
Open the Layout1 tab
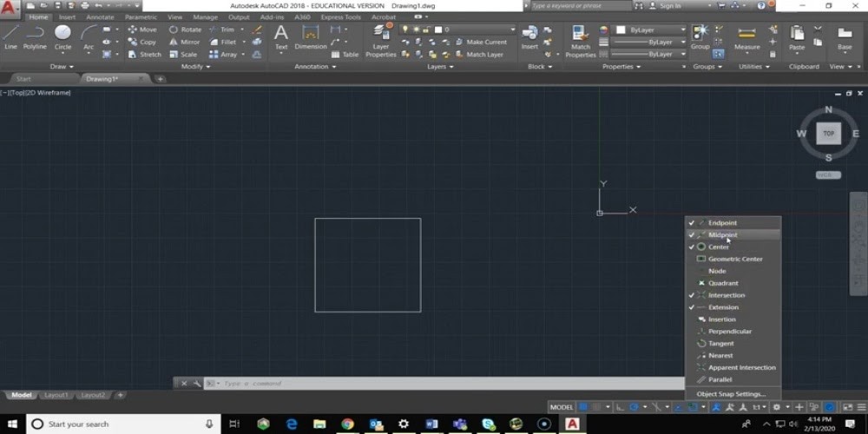pos(56,395)
